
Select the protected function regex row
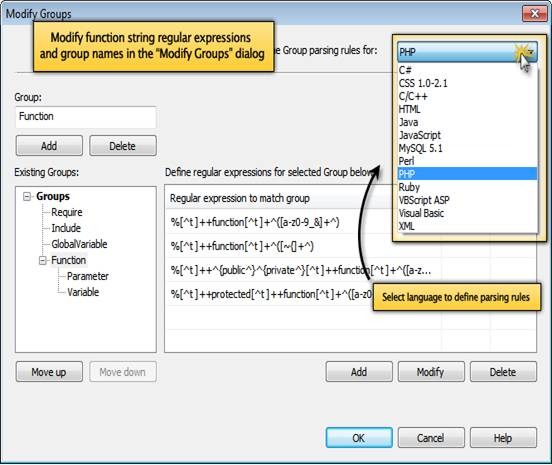[269, 294]
